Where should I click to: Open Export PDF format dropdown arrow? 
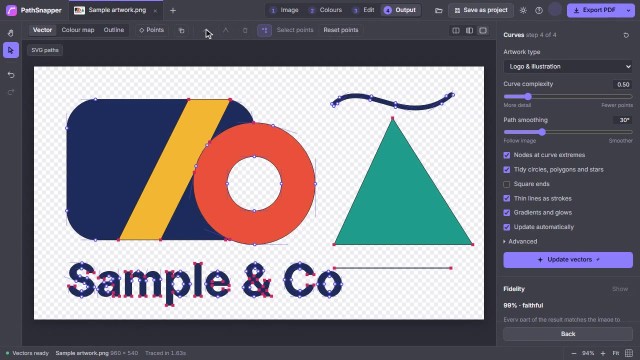point(628,11)
